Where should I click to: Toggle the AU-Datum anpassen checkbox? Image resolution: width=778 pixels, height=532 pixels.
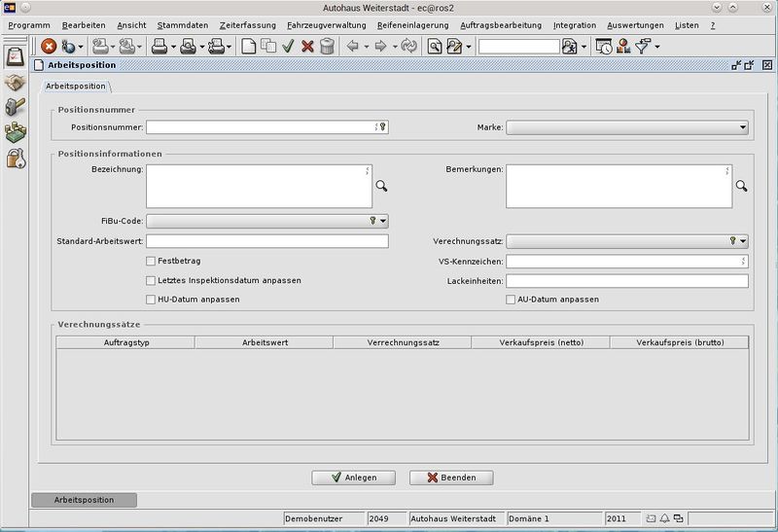coord(511,300)
